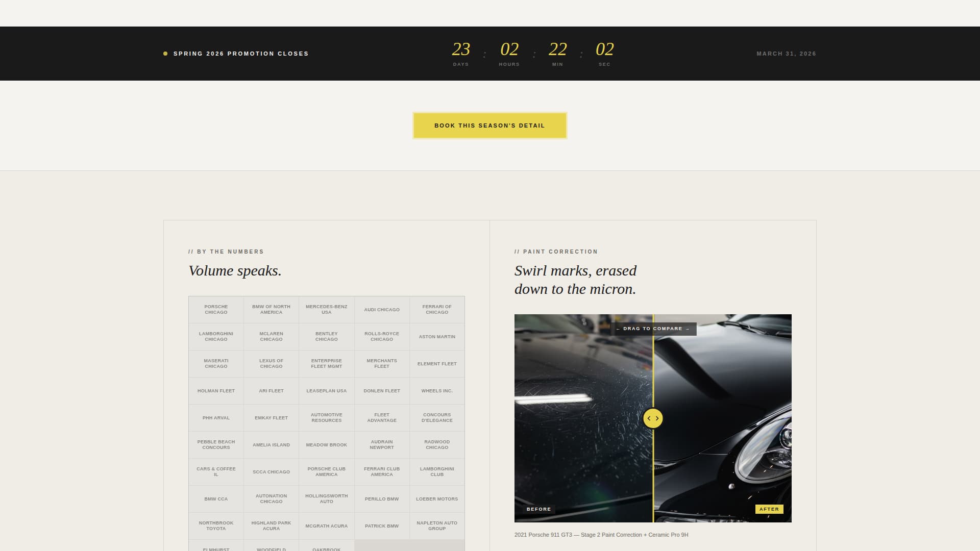Image resolution: width=980 pixels, height=551 pixels.
Task: Select the Donlen Fleet cell
Action: [x=382, y=391]
